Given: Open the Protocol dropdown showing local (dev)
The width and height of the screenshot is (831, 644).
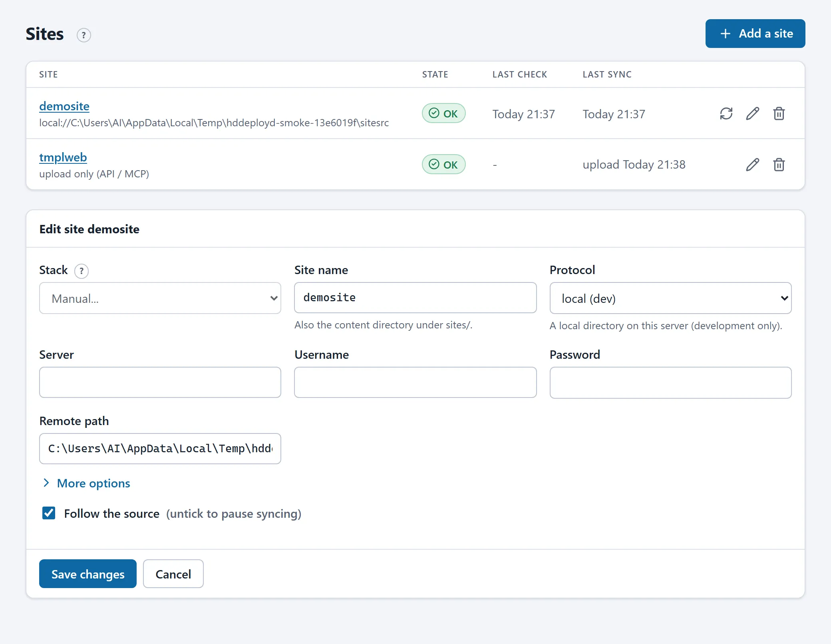Looking at the screenshot, I should point(670,298).
